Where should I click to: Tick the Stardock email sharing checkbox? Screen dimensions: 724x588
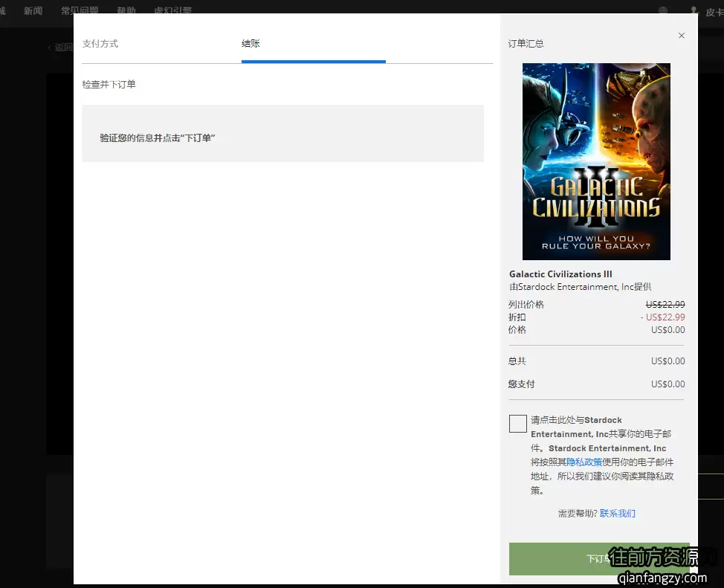click(x=517, y=424)
